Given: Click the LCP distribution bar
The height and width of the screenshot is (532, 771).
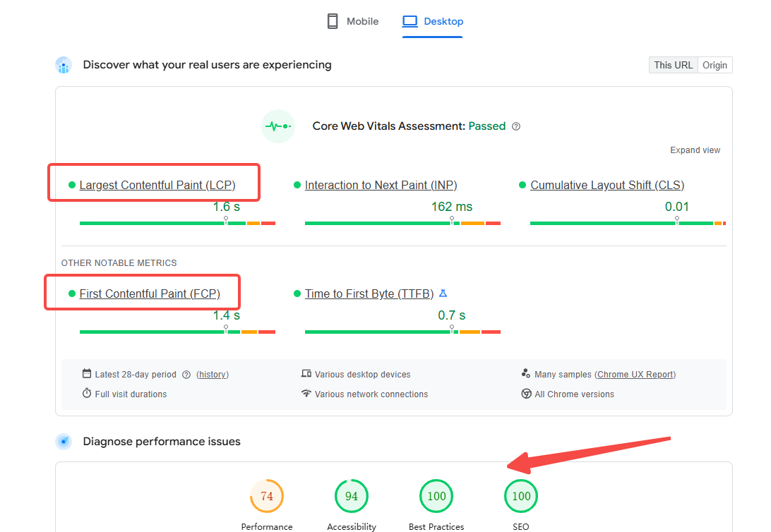Looking at the screenshot, I should 177,223.
